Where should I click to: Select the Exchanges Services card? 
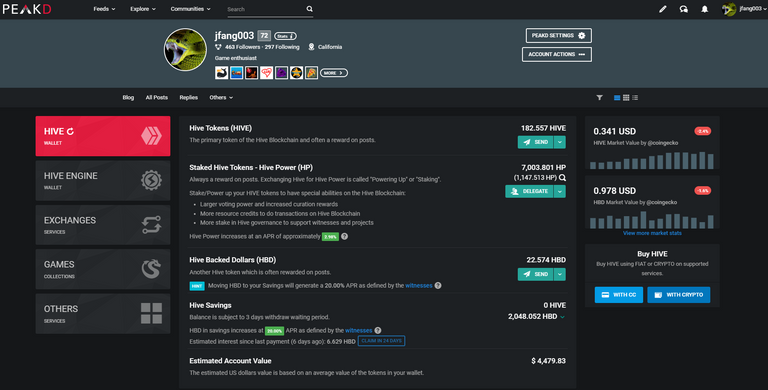tap(103, 225)
